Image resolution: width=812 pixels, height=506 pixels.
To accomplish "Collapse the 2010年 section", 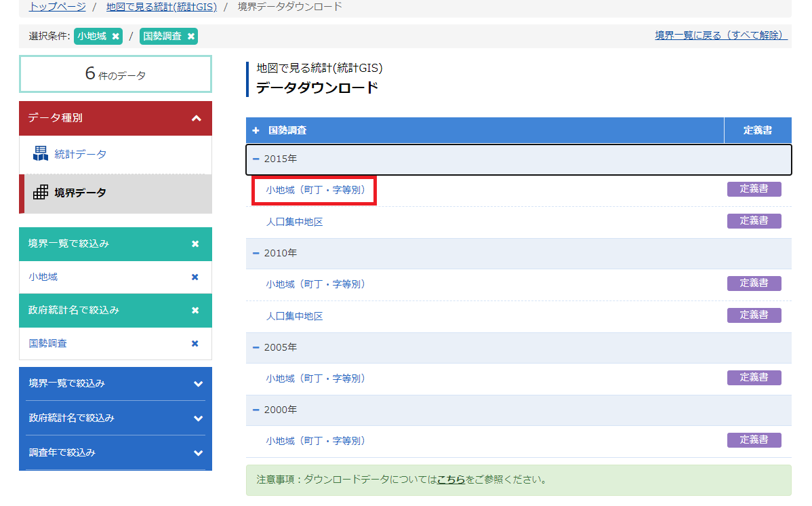I will point(256,253).
